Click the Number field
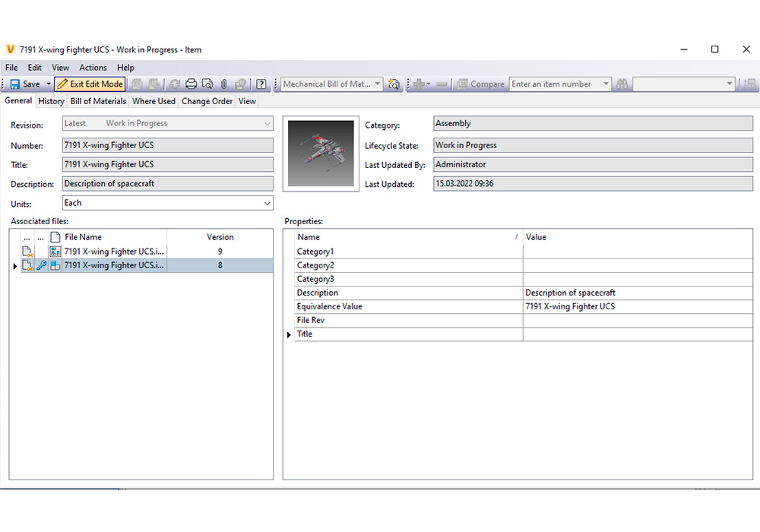The height and width of the screenshot is (532, 760). (168, 145)
